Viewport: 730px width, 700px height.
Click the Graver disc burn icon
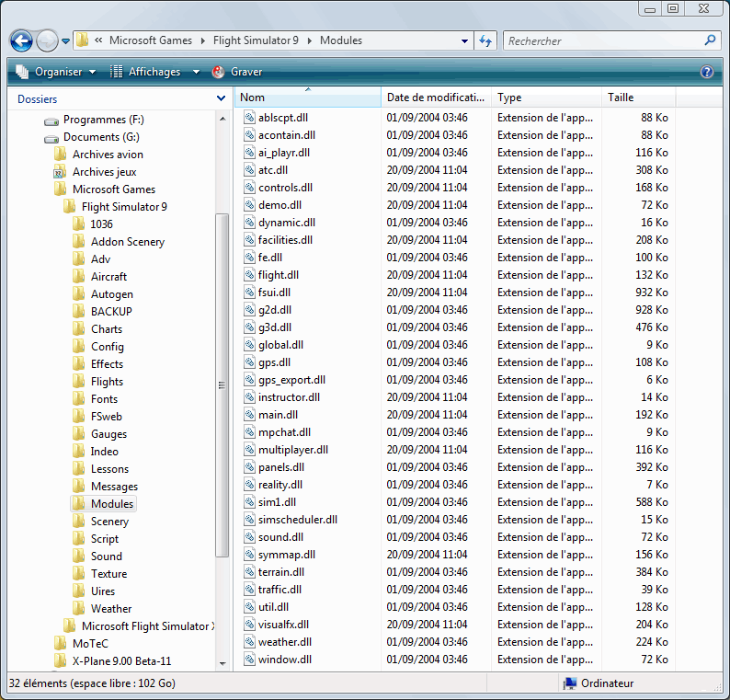(x=219, y=72)
